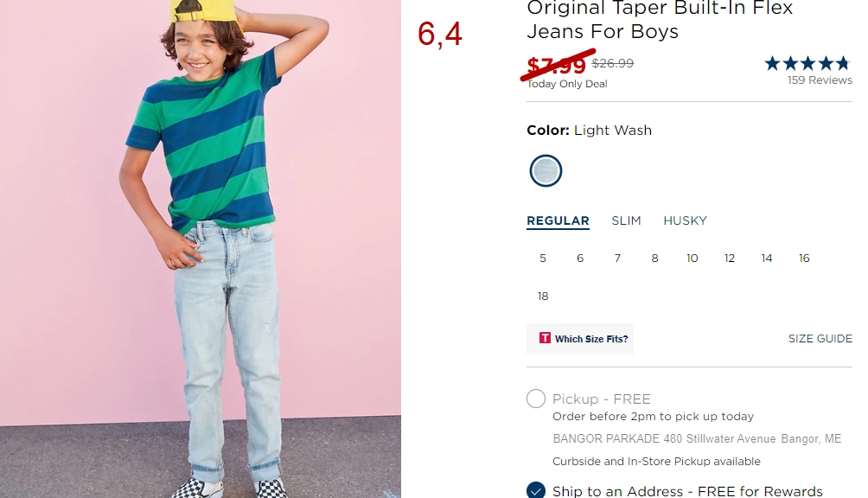Choose Ship to an Address option
868x498 pixels.
tap(687, 491)
